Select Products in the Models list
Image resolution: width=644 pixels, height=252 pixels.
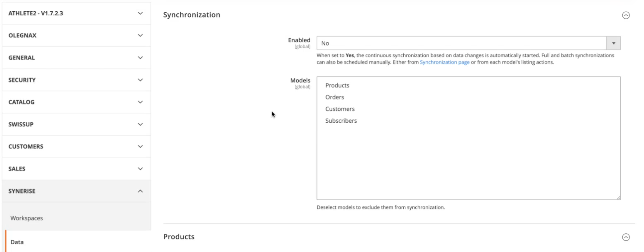tap(337, 85)
